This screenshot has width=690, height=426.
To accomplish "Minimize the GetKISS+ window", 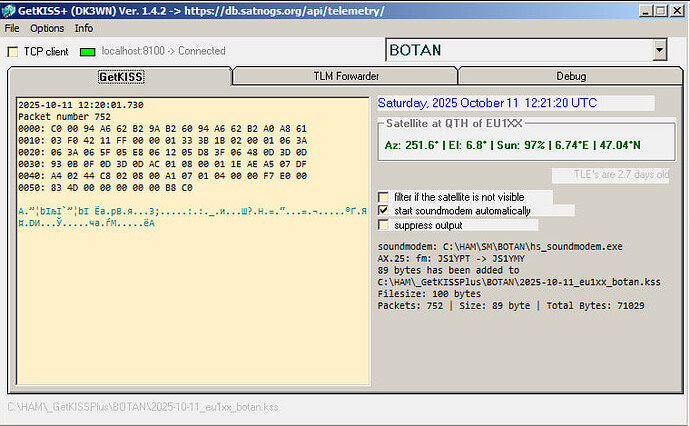I will (x=642, y=10).
